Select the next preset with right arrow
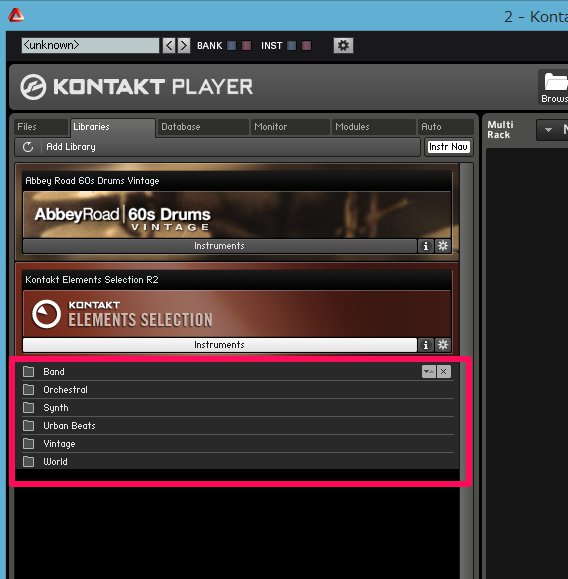568x579 pixels. click(184, 45)
